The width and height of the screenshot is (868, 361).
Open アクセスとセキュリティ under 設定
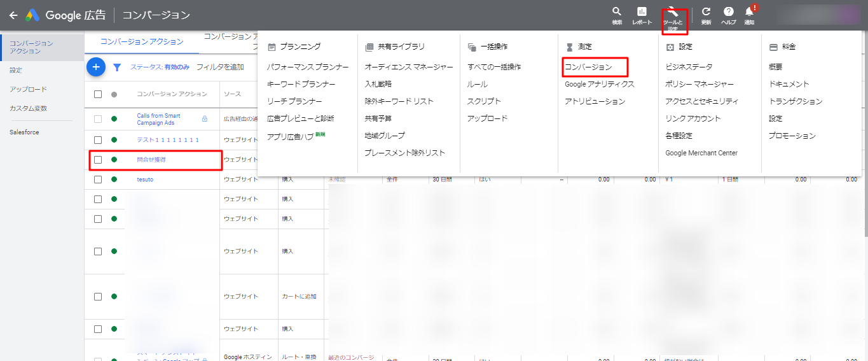[701, 101]
